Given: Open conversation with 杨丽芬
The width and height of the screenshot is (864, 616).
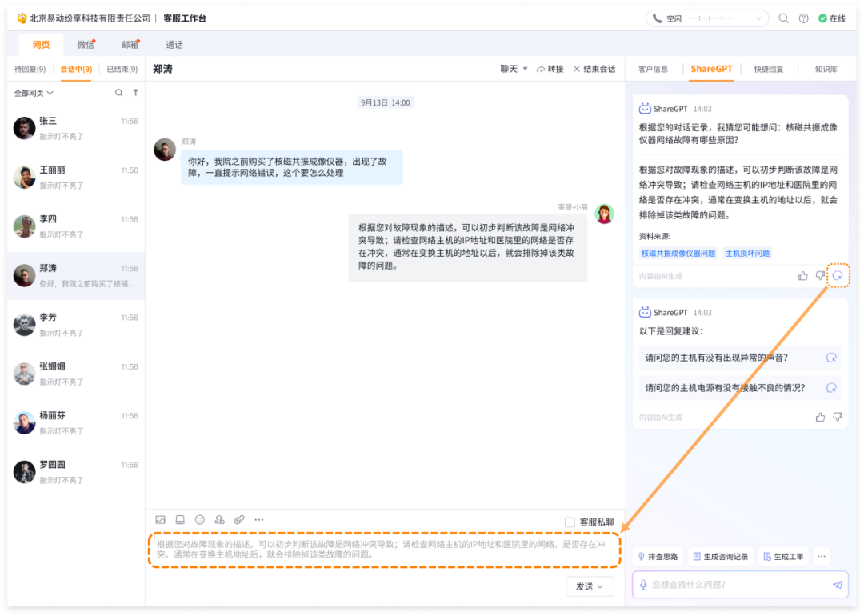Looking at the screenshot, I should pyautogui.click(x=76, y=423).
